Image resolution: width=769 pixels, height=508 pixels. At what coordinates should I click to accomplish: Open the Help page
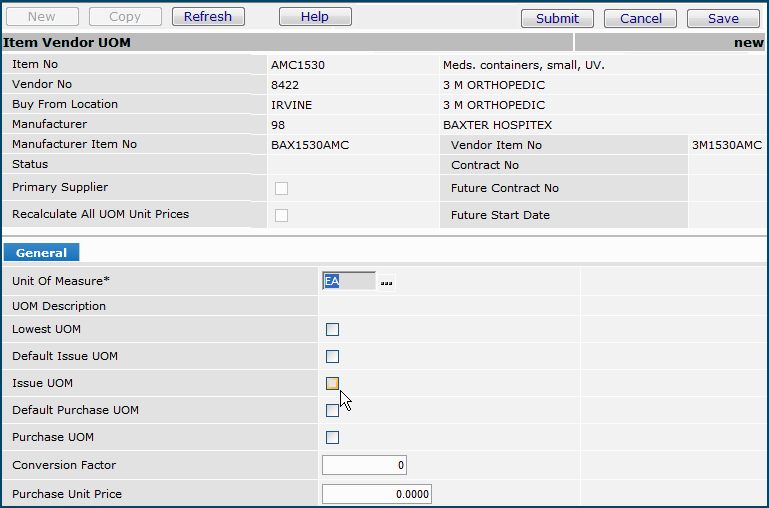click(315, 17)
